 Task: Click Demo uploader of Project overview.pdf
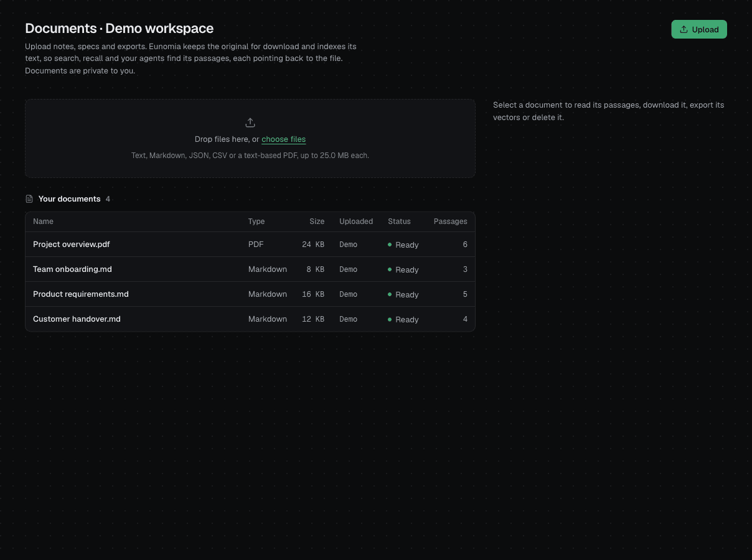349,245
